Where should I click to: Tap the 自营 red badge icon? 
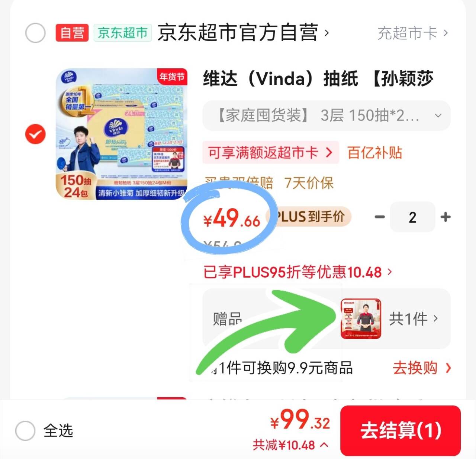coord(72,33)
